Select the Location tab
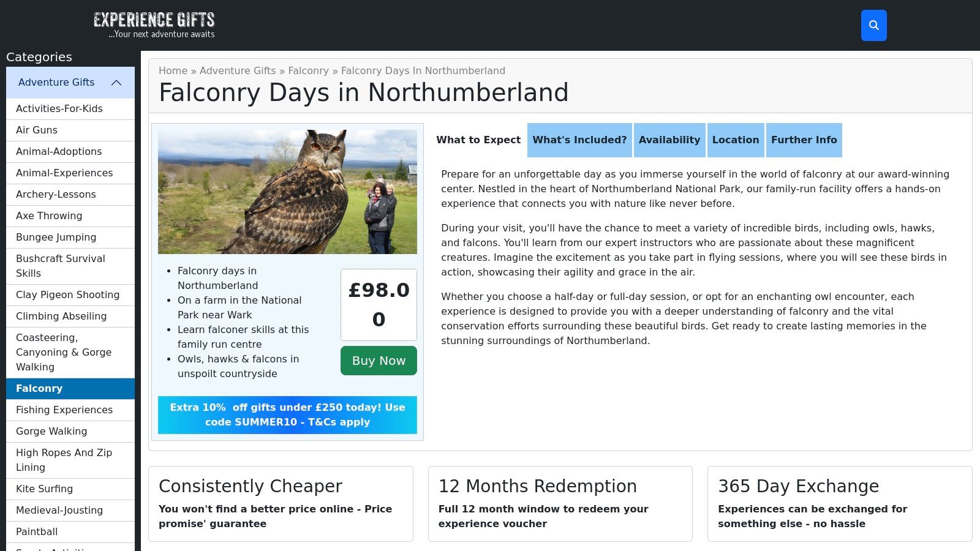The height and width of the screenshot is (551, 980). click(x=735, y=140)
